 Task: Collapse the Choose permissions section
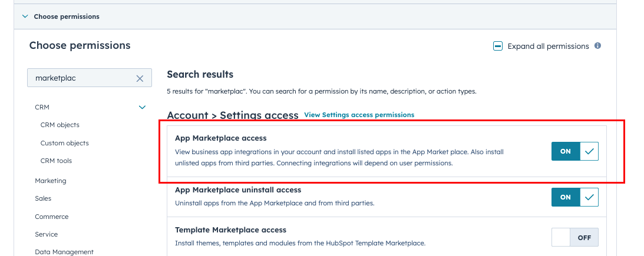25,16
